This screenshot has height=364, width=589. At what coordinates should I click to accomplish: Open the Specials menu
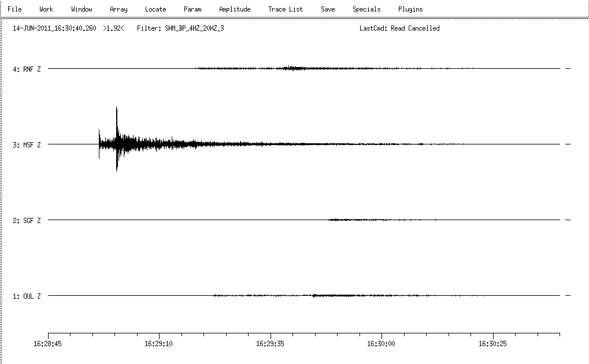point(366,9)
